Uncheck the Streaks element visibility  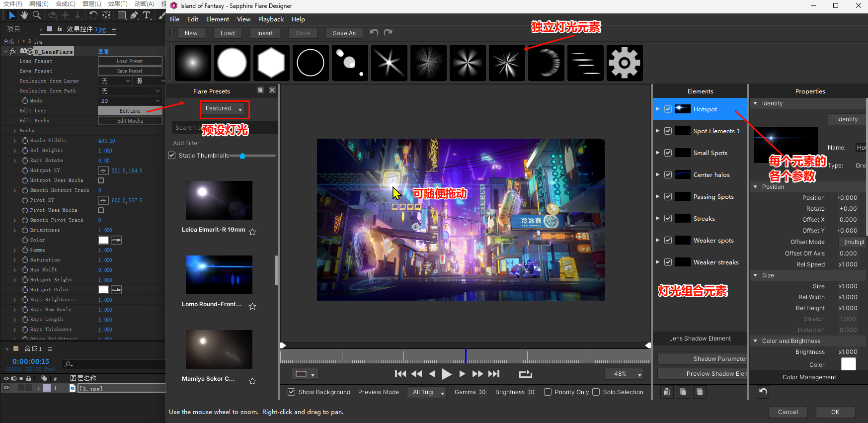668,219
